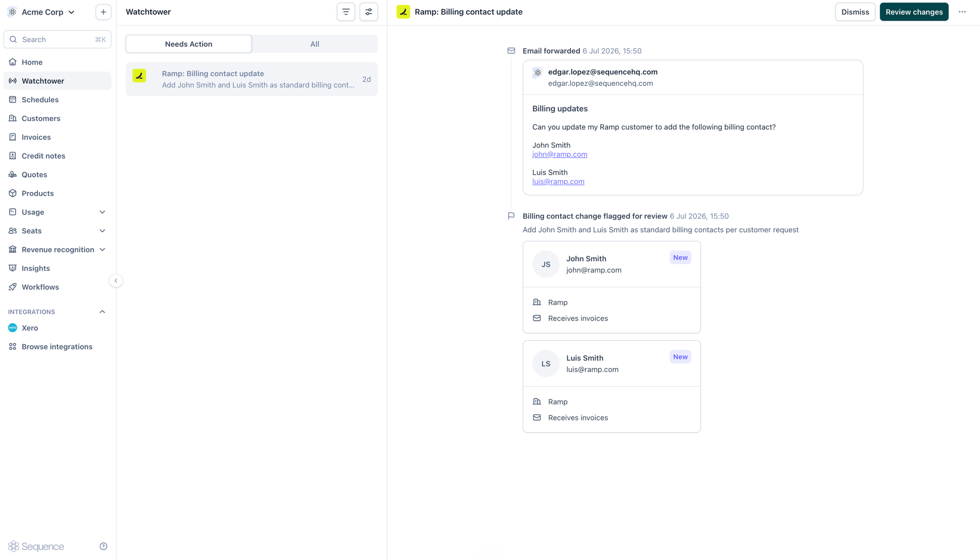Open Browse integrations
The width and height of the screenshot is (980, 560).
[57, 347]
